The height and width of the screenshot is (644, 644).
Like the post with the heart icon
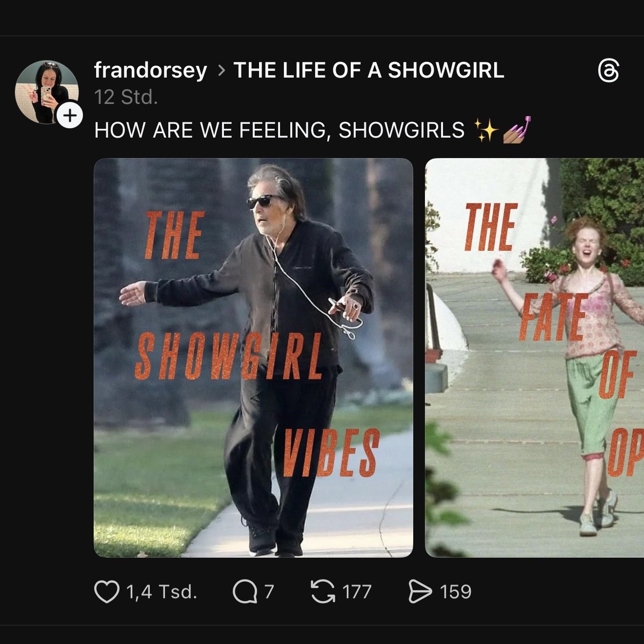106,592
